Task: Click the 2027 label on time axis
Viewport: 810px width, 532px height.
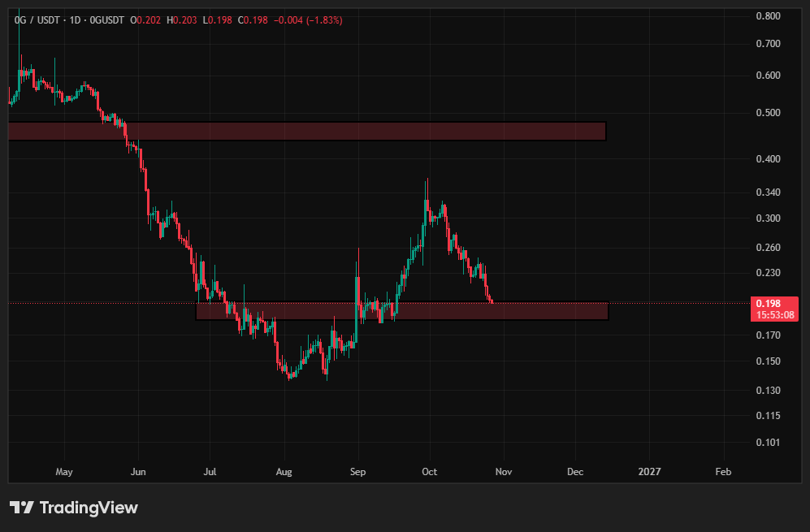Action: click(x=649, y=472)
